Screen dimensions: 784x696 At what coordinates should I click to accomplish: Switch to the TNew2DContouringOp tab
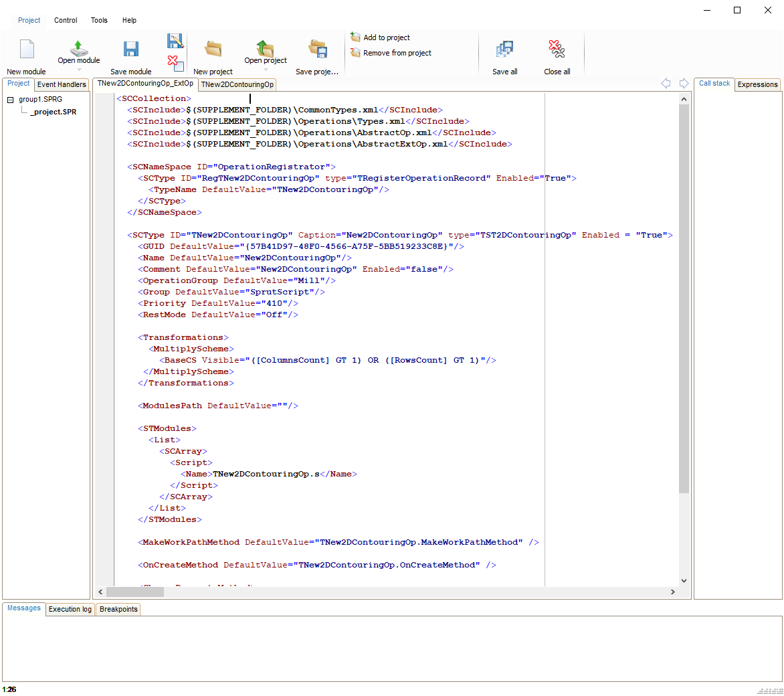(x=237, y=84)
